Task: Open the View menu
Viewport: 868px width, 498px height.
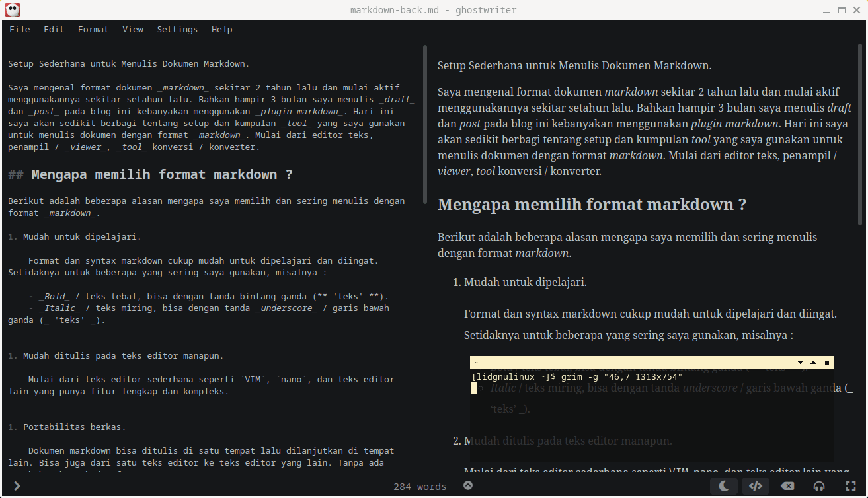Action: click(133, 29)
